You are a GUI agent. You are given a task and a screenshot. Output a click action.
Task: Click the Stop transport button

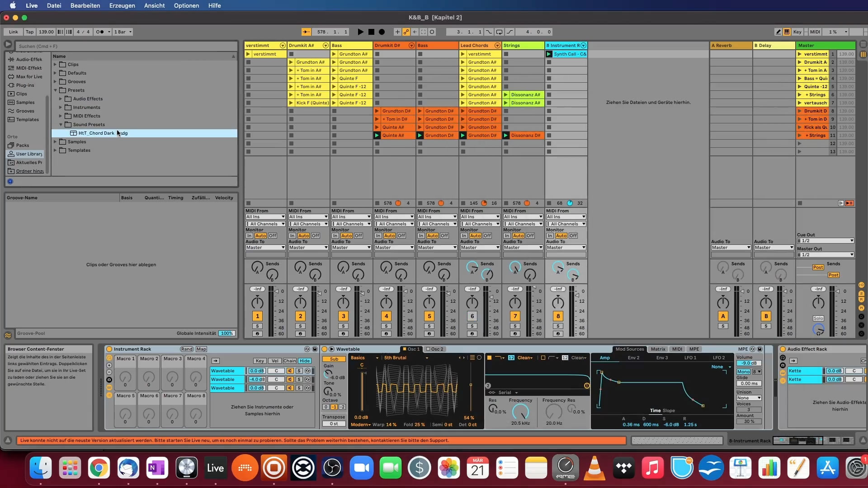(x=371, y=32)
